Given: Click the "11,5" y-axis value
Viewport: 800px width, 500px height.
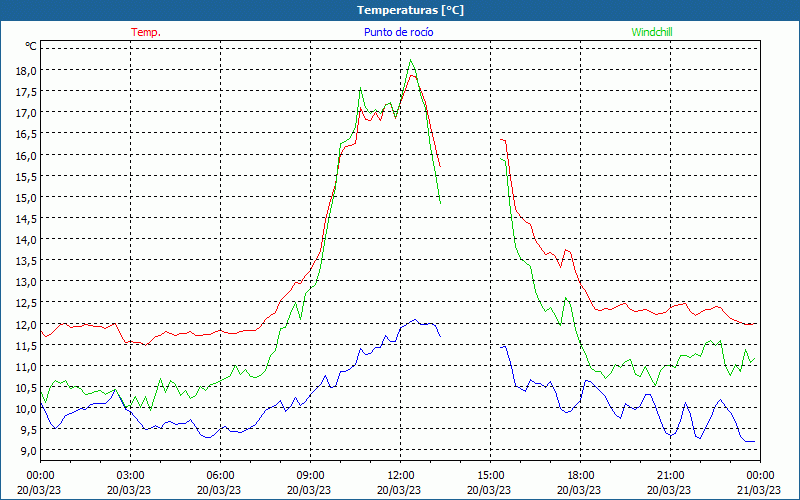Looking at the screenshot, I should (26, 345).
